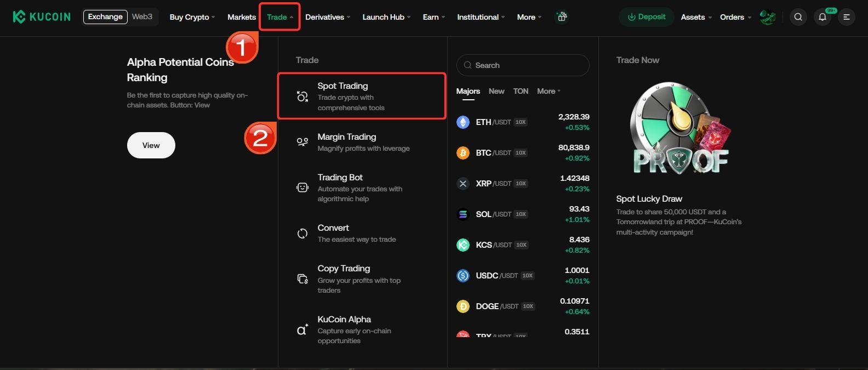Open the USDC/USDT pair row
The image size is (868, 370).
(523, 276)
